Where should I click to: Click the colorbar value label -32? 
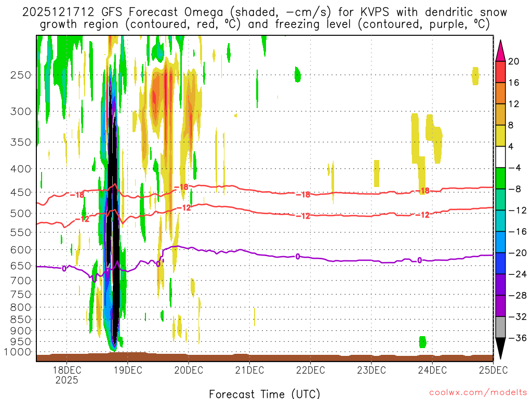(517, 317)
